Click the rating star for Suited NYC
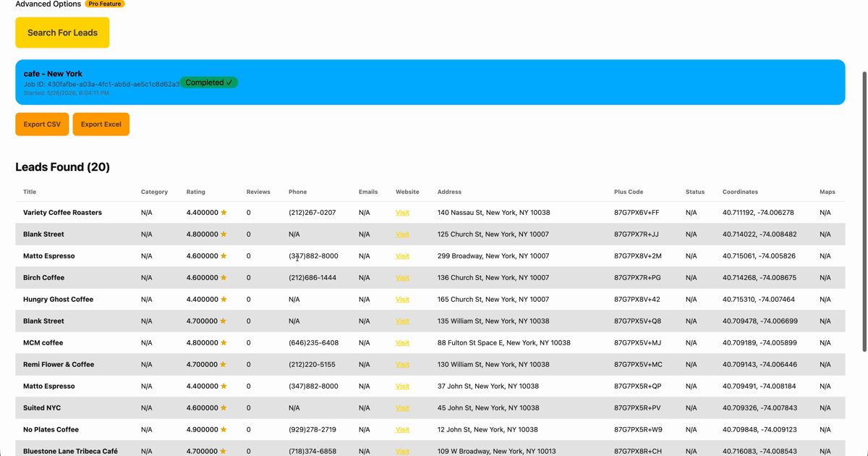This screenshot has height=456, width=868. point(224,408)
